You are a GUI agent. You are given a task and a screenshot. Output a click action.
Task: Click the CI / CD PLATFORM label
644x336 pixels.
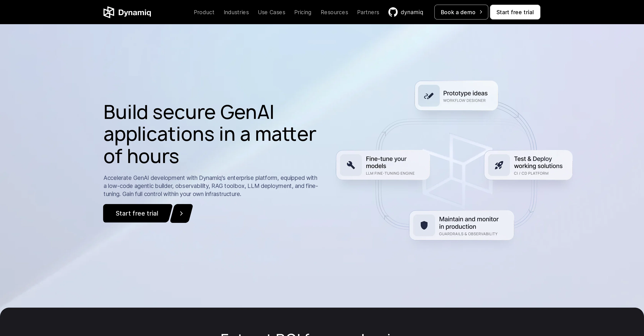click(x=531, y=173)
